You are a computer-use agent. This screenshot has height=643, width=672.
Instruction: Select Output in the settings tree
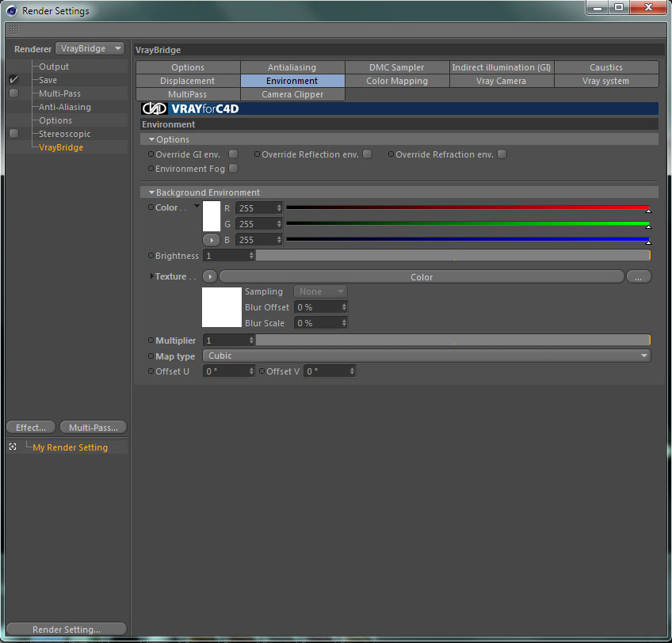(x=54, y=67)
